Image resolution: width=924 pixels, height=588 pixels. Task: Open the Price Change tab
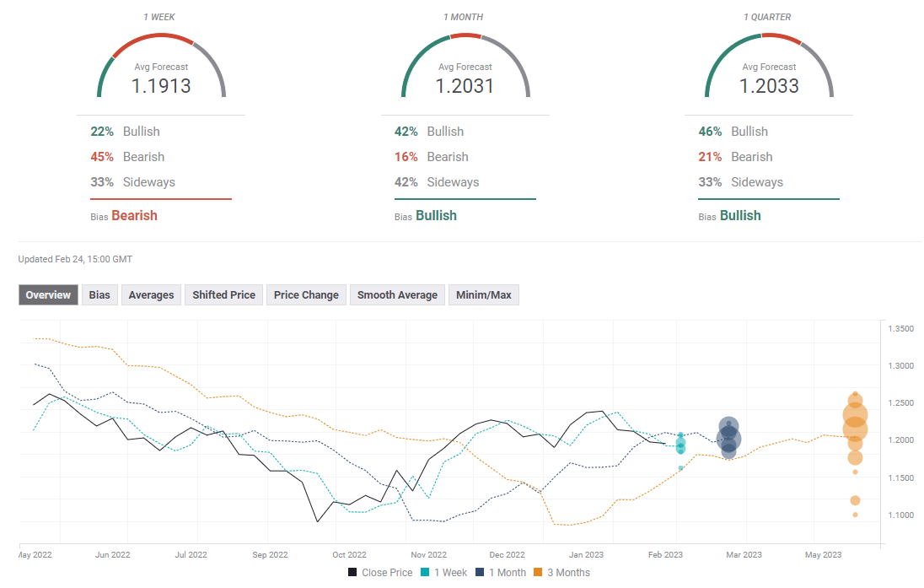(306, 294)
